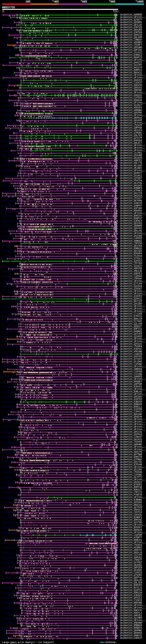Open hit UniRef100_A8MRQ5
Screen dimensions: 146x644
131,15
